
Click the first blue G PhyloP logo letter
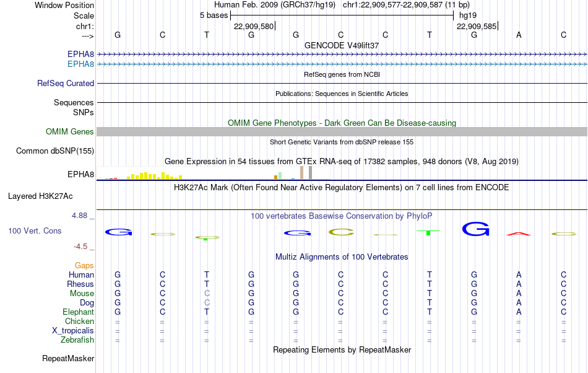pyautogui.click(x=118, y=232)
